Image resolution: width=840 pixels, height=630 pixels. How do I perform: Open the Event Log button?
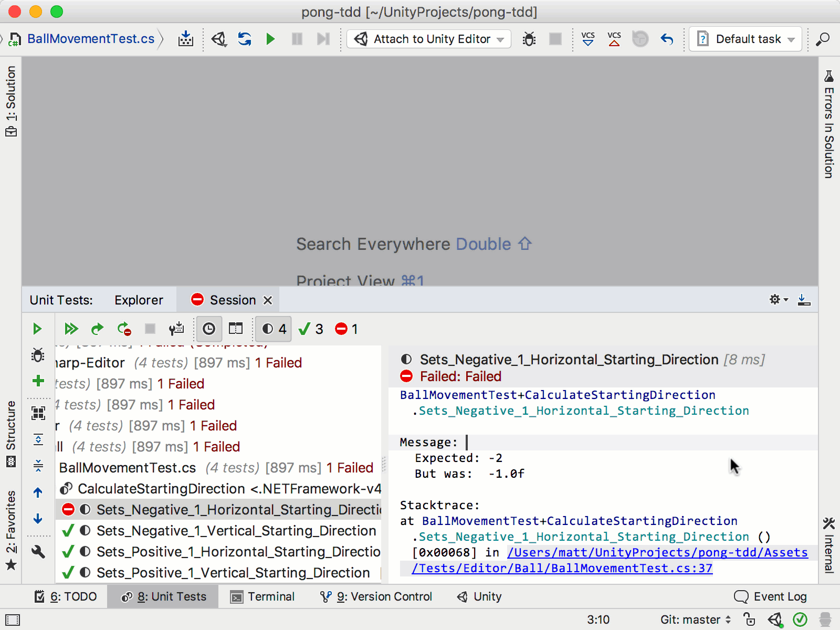point(770,597)
